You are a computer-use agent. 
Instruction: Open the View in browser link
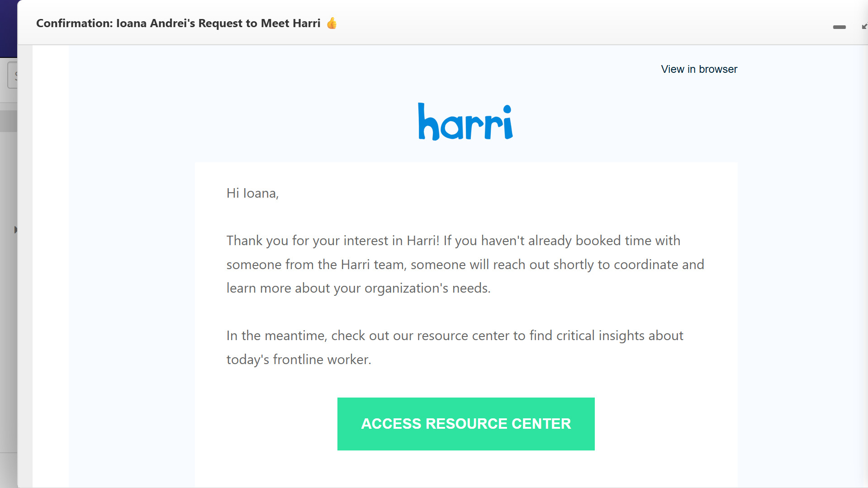click(698, 69)
